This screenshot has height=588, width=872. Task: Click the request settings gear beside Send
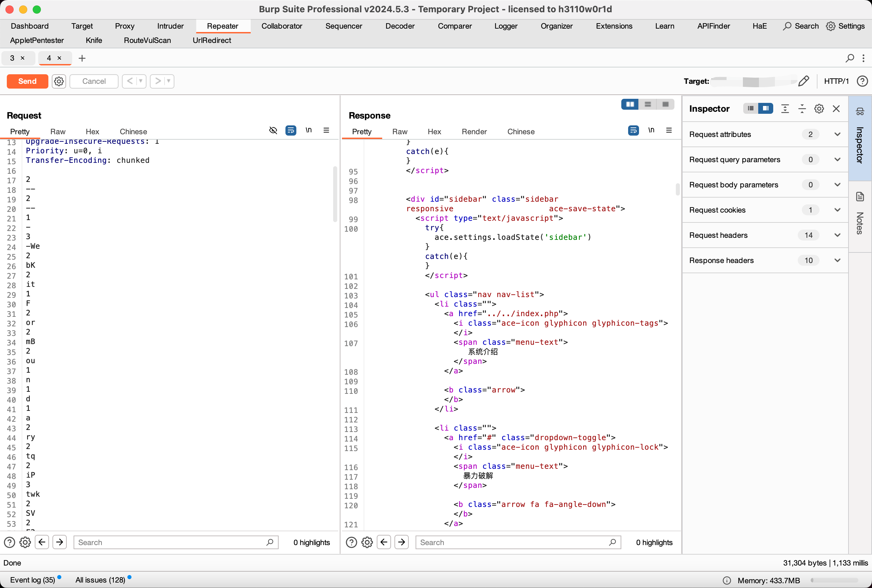pyautogui.click(x=59, y=81)
